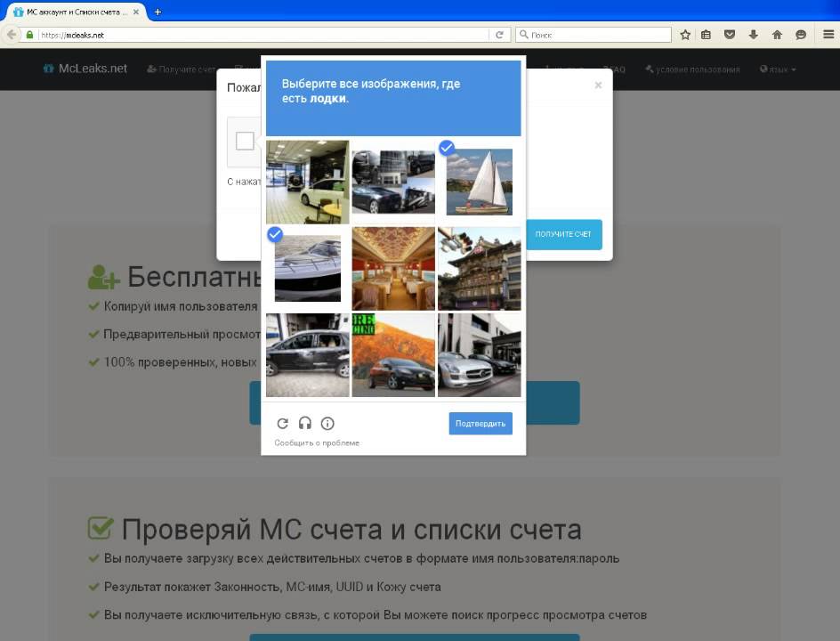Image resolution: width=840 pixels, height=641 pixels.
Task: Click the magnifier icon in search box
Action: [524, 35]
